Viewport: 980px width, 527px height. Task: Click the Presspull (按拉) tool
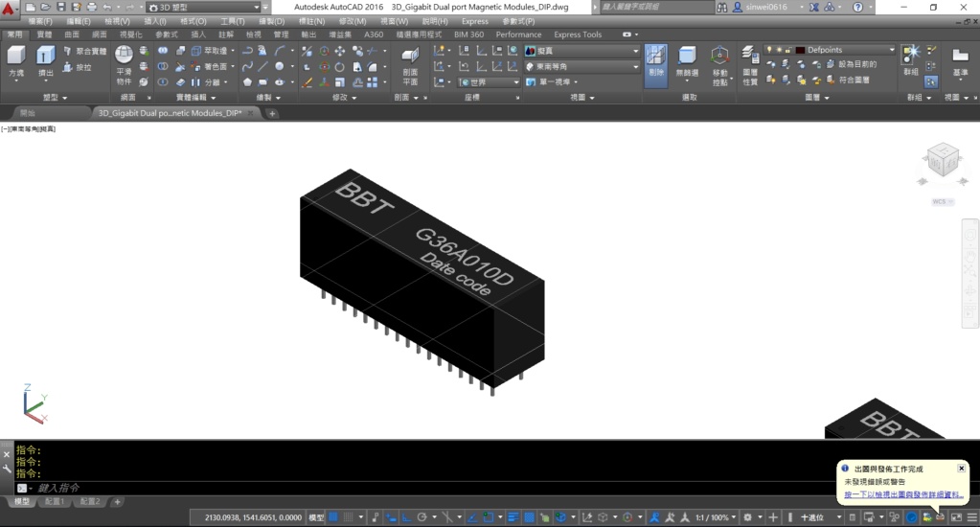pos(78,67)
